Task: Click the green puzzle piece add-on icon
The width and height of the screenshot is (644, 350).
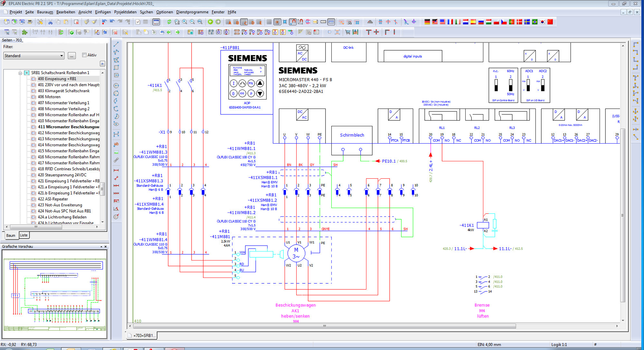Action: tap(25, 32)
